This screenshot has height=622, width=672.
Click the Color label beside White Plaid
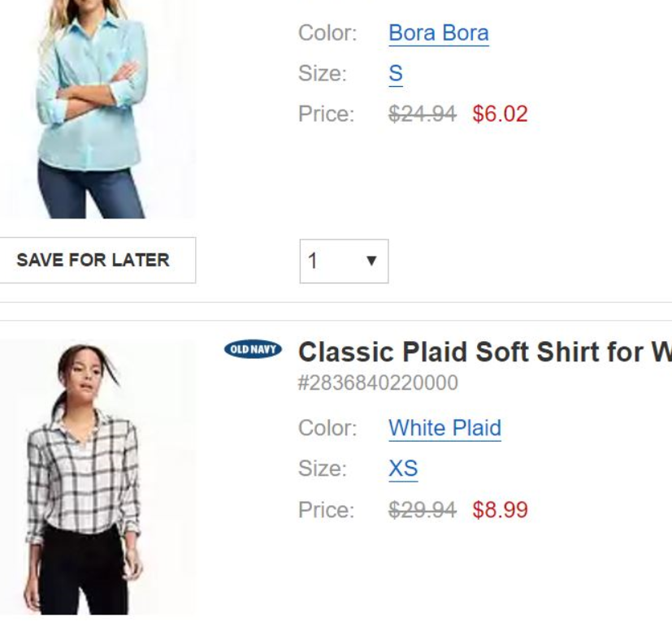coord(327,428)
